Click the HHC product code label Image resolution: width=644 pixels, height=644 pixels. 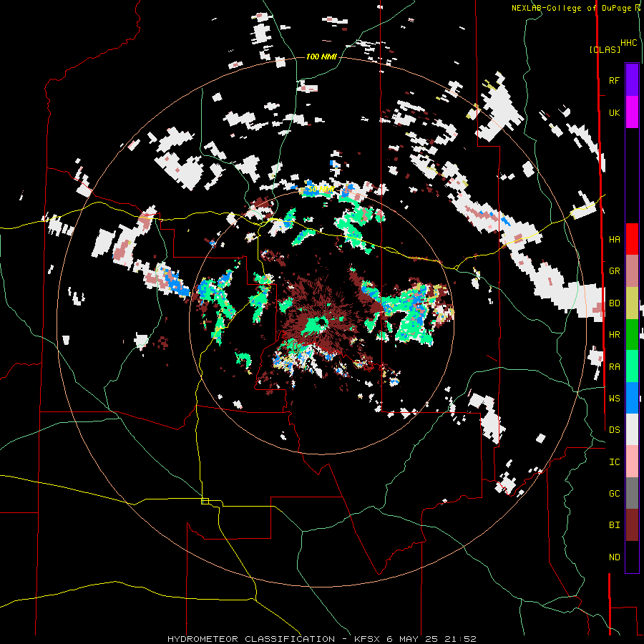[628, 43]
